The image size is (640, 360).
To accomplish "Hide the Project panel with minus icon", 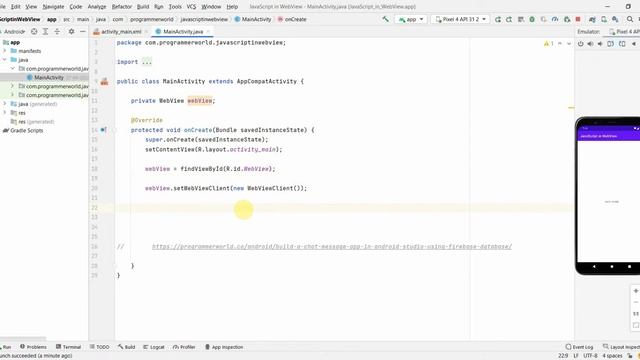I will 83,31.
